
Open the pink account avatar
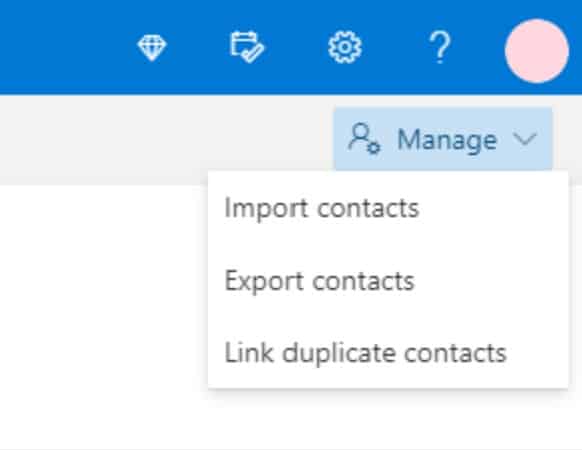point(537,51)
